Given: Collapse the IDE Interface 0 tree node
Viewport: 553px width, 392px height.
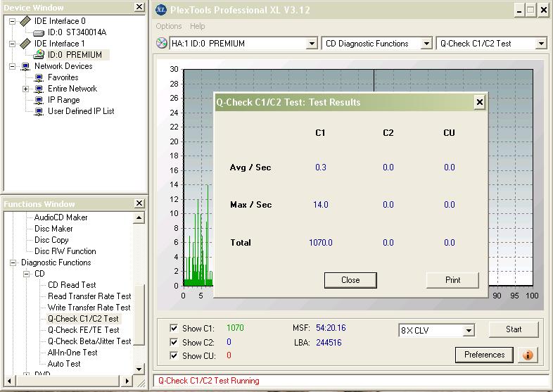Looking at the screenshot, I should 13,21.
